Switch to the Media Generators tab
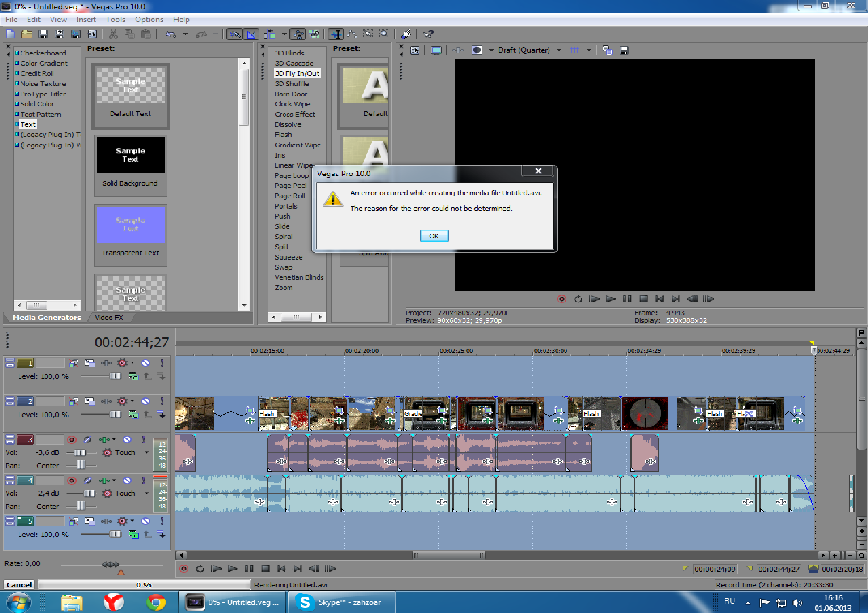The height and width of the screenshot is (613, 868). pos(47,317)
